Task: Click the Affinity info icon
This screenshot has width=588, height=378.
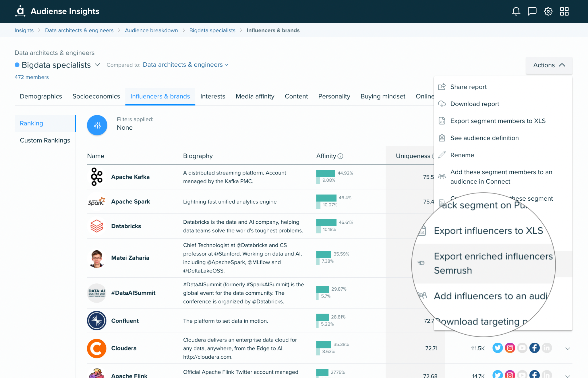Action: coord(340,156)
